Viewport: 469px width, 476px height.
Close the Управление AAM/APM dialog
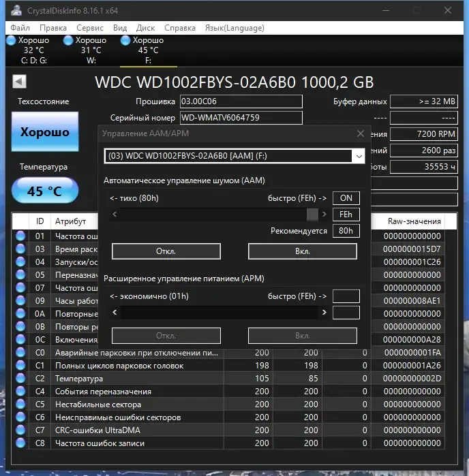pos(361,133)
